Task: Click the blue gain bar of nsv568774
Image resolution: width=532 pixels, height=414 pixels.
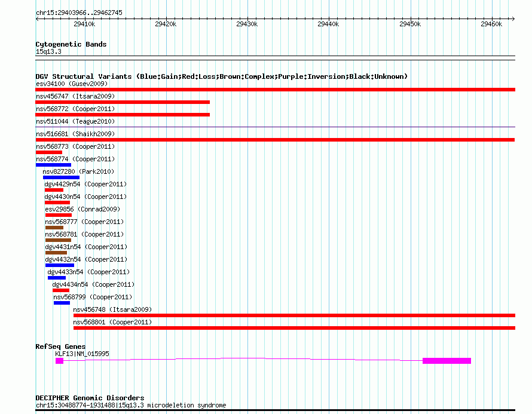Action: (x=53, y=165)
